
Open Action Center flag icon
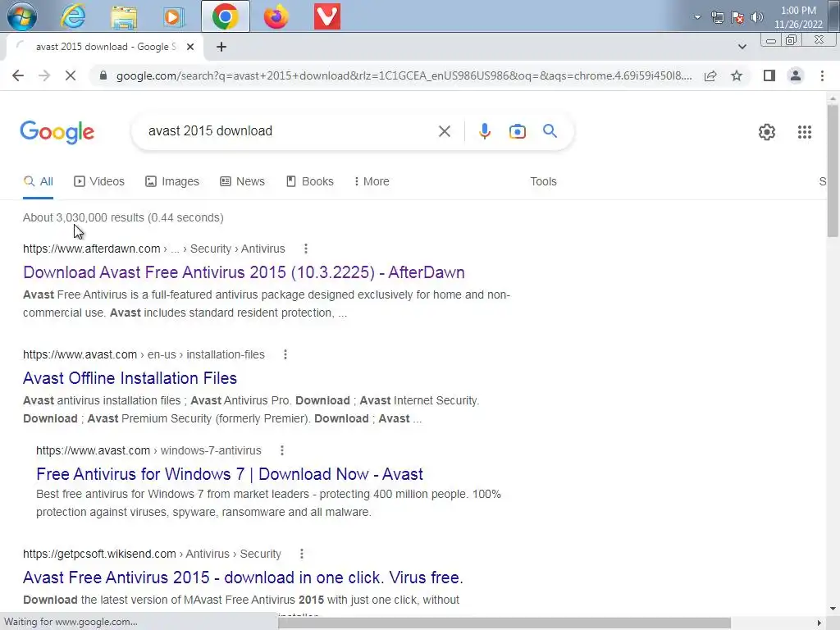point(737,18)
